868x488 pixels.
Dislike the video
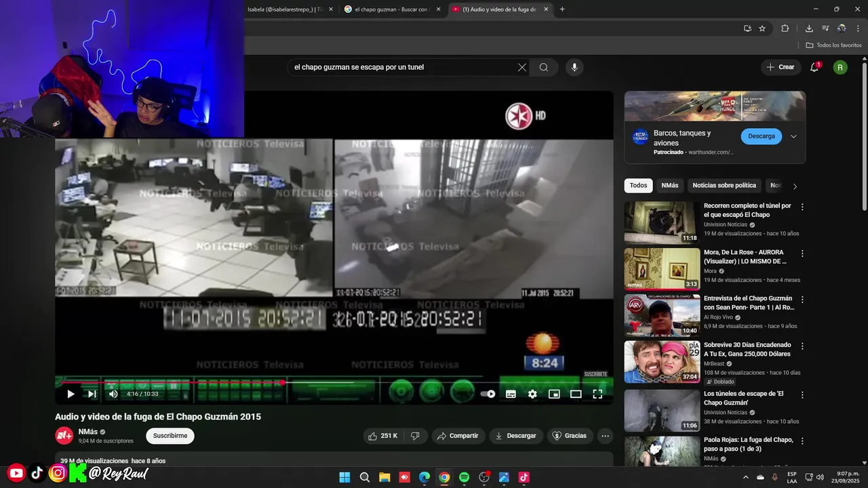tap(415, 436)
